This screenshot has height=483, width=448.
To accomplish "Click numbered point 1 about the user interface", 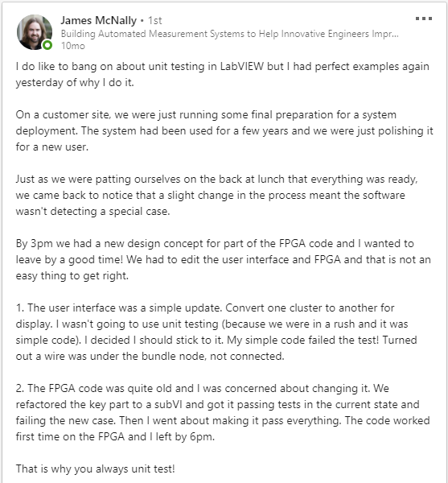I will [x=216, y=332].
